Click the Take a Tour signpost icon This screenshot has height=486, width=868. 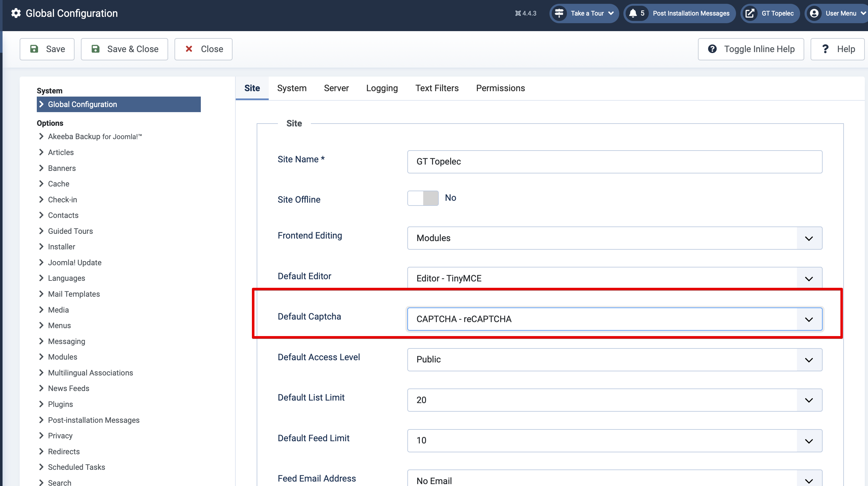[559, 13]
